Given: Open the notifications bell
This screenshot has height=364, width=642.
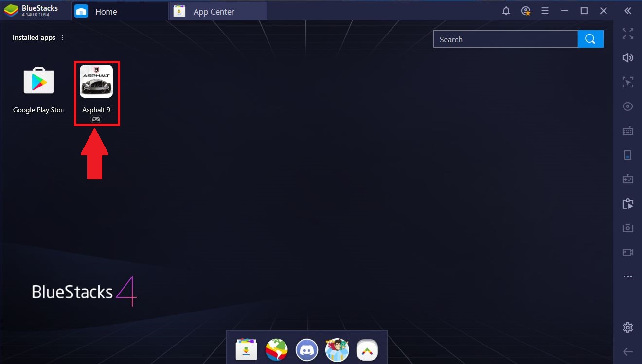Looking at the screenshot, I should pyautogui.click(x=506, y=11).
